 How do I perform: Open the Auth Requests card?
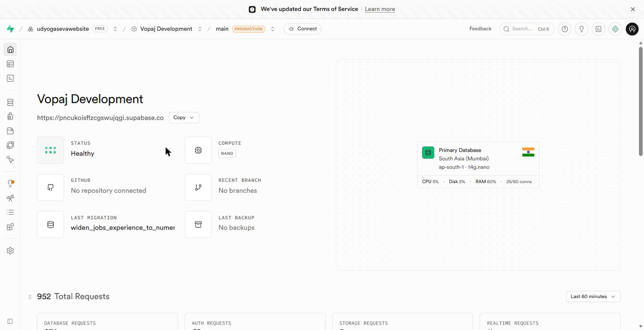click(x=255, y=322)
